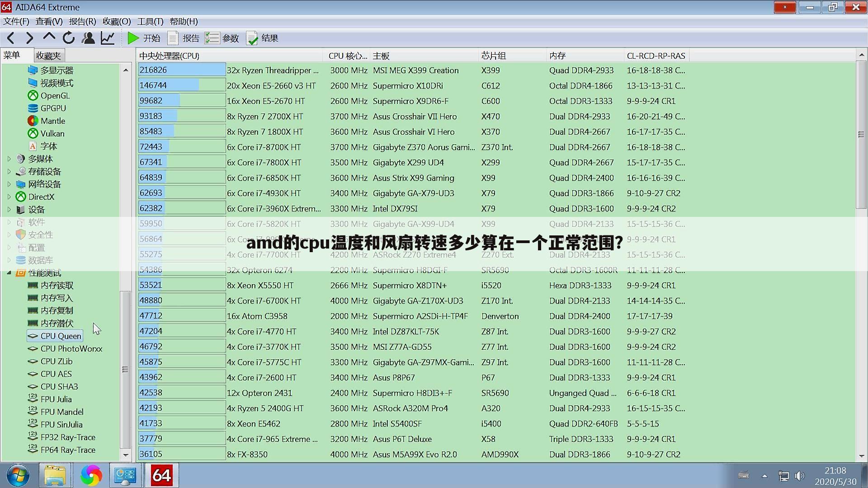Select the Mantle sidebar icon

click(x=32, y=121)
